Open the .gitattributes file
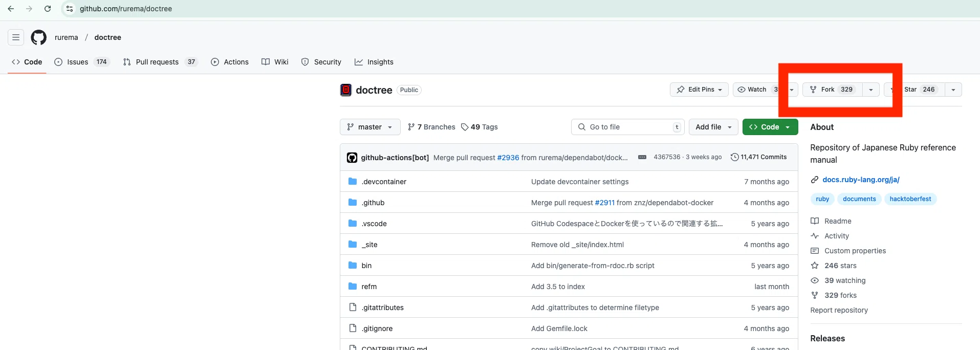 click(x=383, y=308)
